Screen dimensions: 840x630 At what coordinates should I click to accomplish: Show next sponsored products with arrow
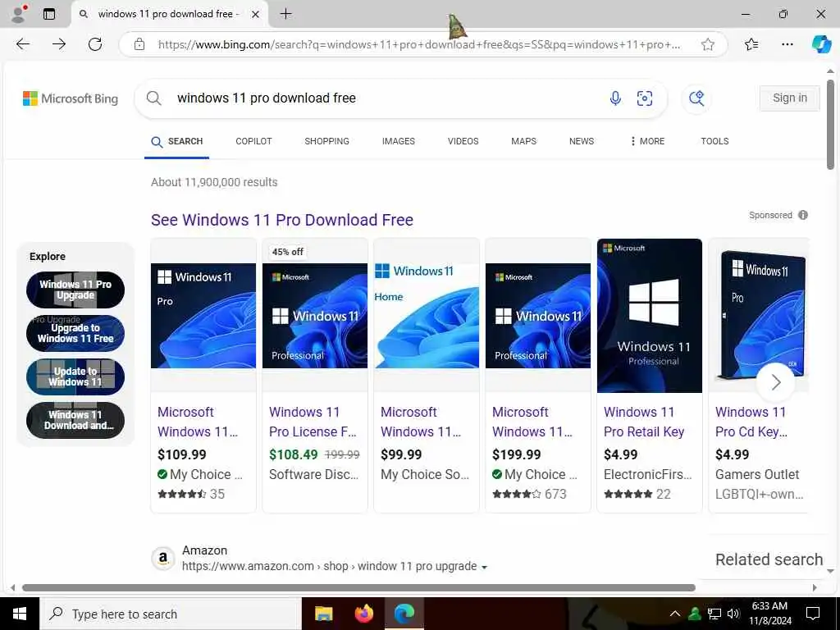[x=776, y=382]
